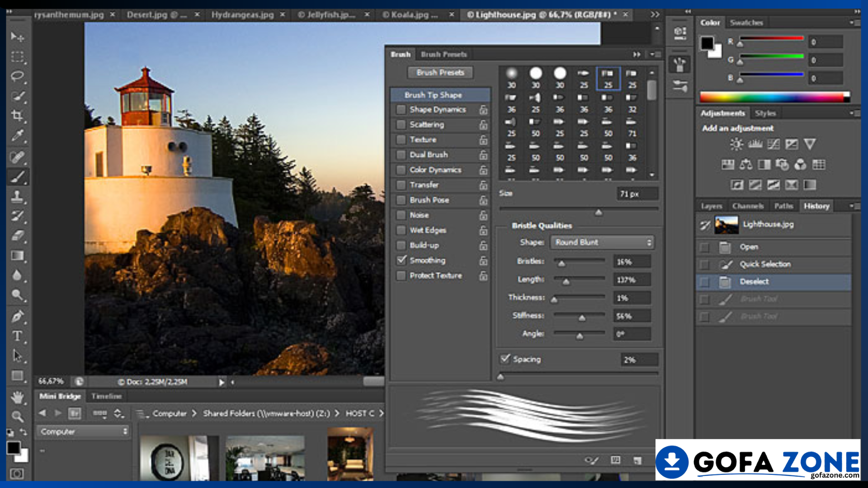Enable Wet Edges checkbox
Screen dimensions: 868x488
(401, 230)
